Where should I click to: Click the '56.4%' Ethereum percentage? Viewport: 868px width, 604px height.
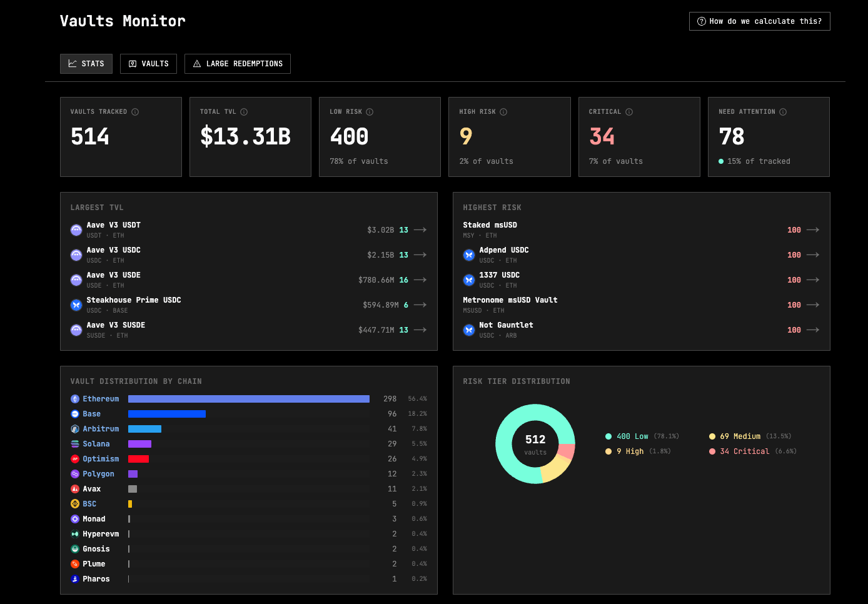(418, 399)
